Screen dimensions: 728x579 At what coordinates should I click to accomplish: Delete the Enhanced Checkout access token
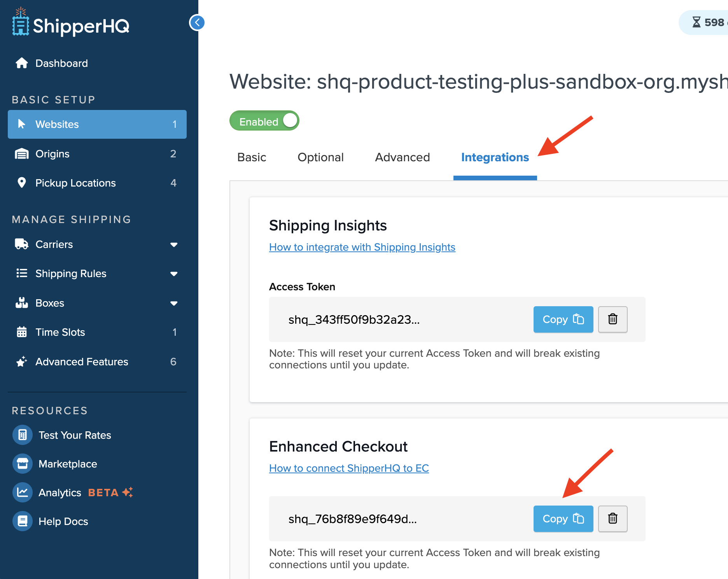coord(612,518)
